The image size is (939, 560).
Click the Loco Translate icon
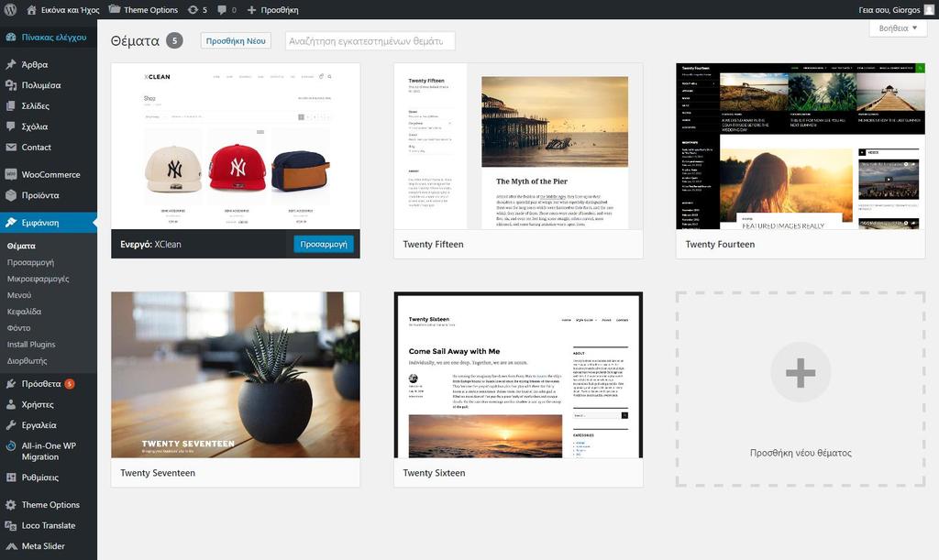coord(11,525)
